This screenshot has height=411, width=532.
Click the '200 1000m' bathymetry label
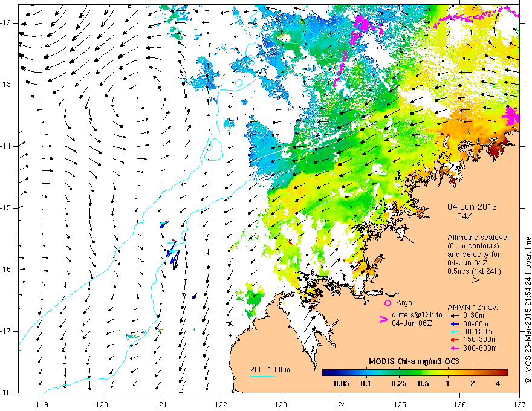[x=270, y=370]
